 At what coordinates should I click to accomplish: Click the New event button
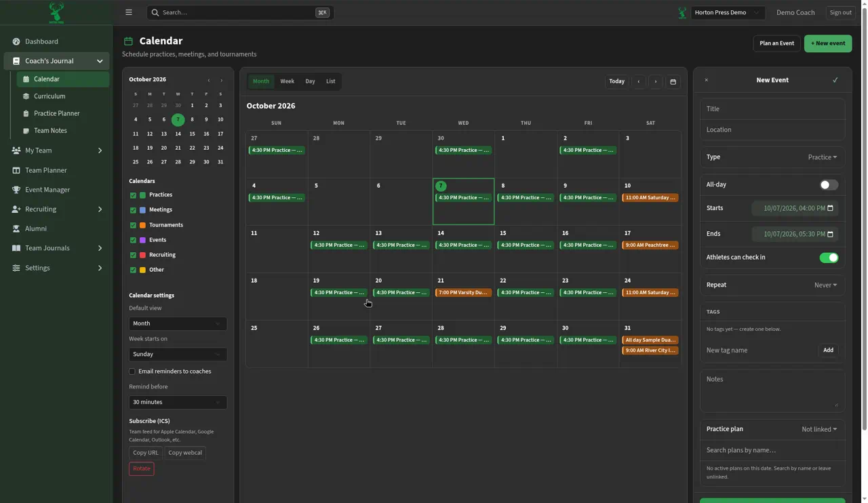(828, 43)
